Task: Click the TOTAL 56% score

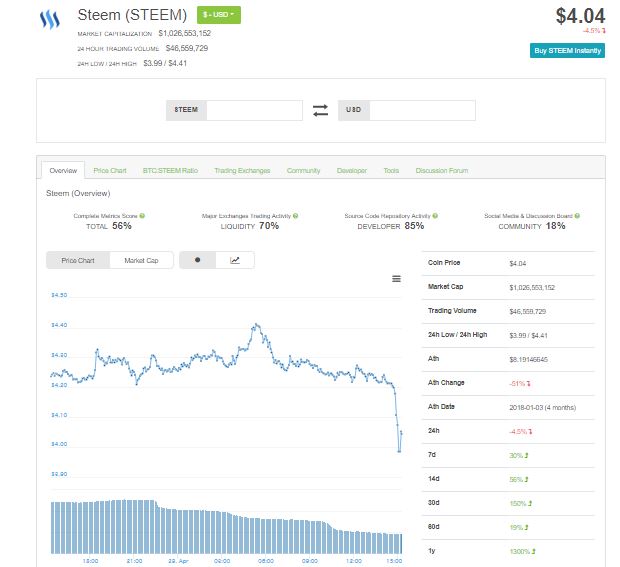Action: pyautogui.click(x=109, y=226)
